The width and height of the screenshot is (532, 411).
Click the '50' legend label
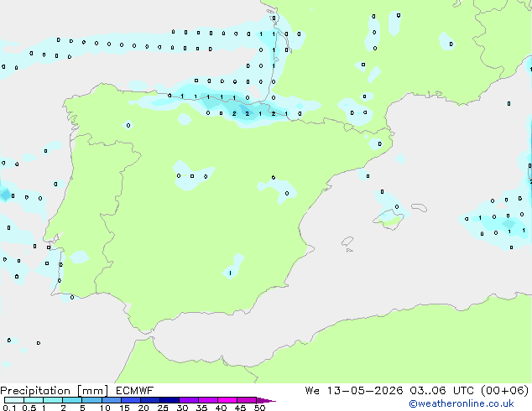tap(259, 408)
